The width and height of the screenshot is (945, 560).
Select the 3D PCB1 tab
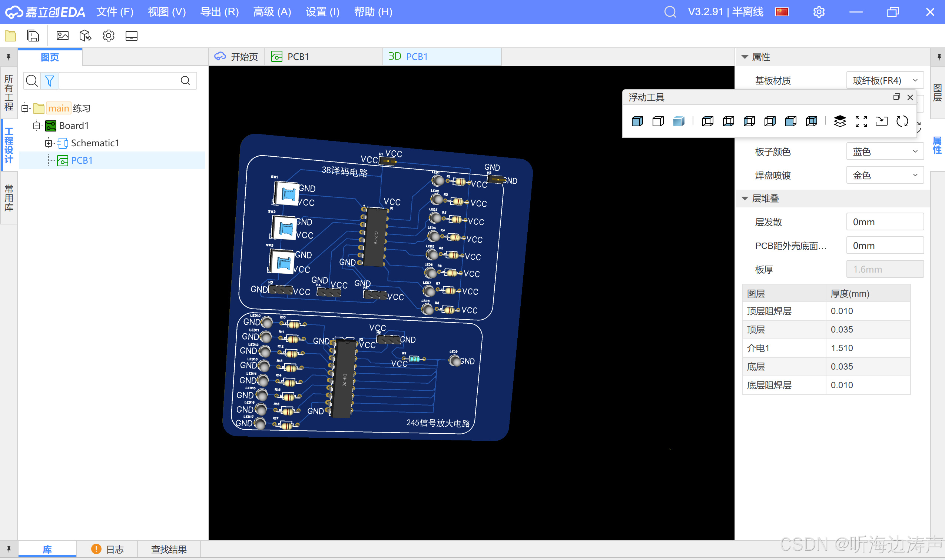point(442,57)
